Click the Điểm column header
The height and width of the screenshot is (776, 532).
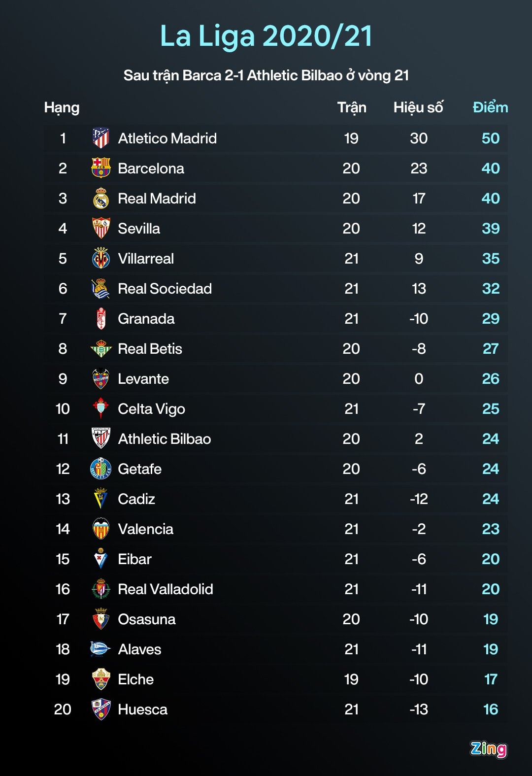click(490, 107)
